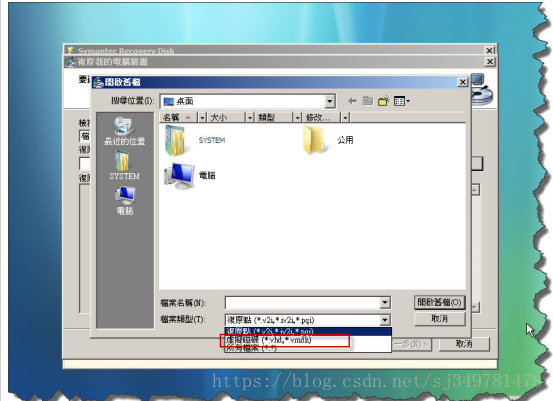Expand the 檔案名稱 history dropdown arrow
The image size is (553, 401).
[385, 303]
